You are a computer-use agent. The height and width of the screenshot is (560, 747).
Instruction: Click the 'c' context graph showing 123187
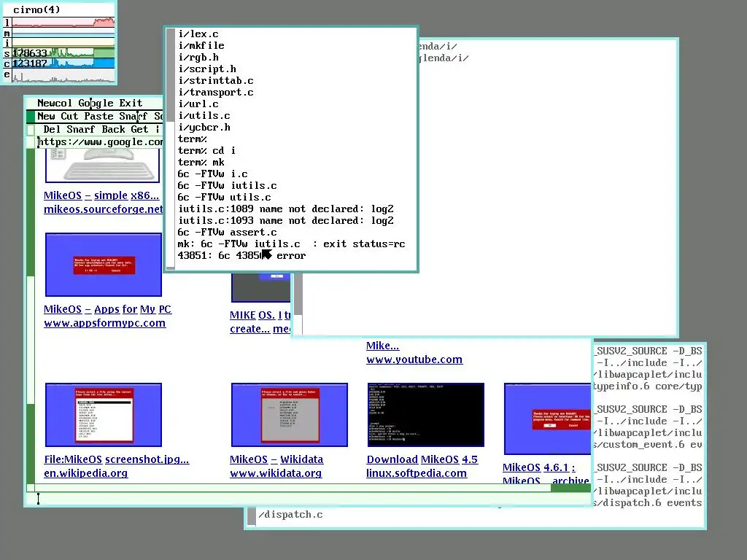click(63, 63)
